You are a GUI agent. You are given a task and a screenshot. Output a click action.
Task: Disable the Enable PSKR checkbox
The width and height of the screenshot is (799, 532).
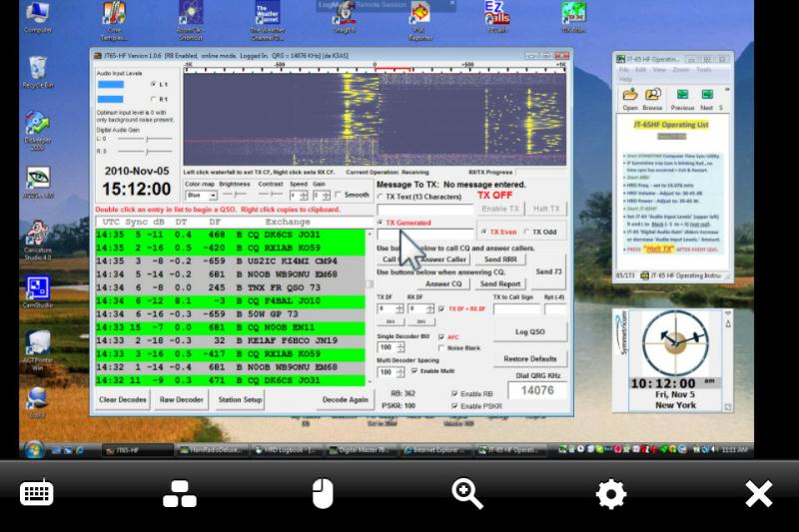455,406
